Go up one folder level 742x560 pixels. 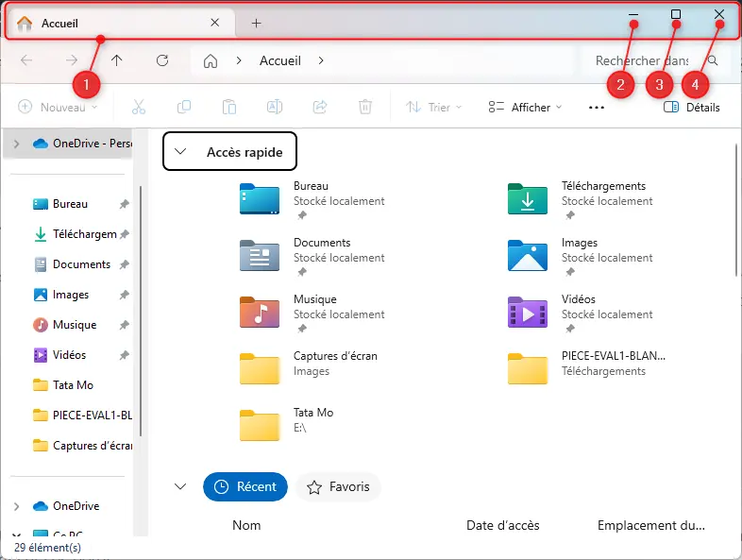[x=117, y=60]
